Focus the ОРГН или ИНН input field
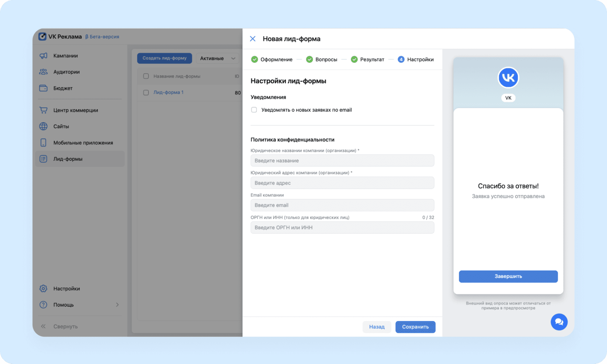 pos(342,227)
